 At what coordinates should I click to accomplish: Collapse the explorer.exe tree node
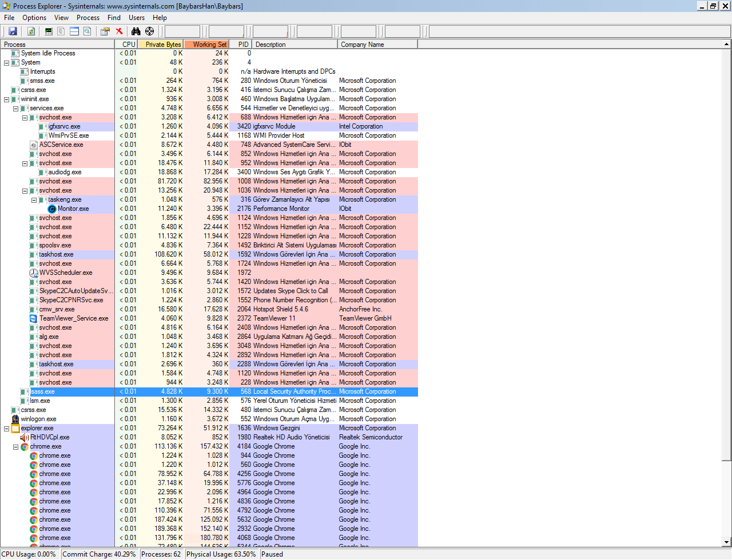click(7, 429)
